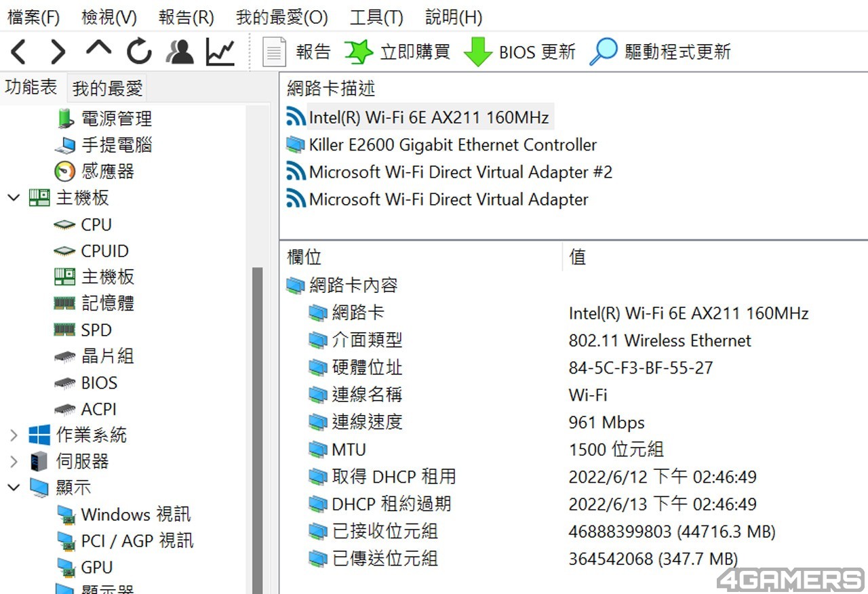The image size is (868, 594).
Task: Select the SPD tree item
Action: click(x=96, y=330)
